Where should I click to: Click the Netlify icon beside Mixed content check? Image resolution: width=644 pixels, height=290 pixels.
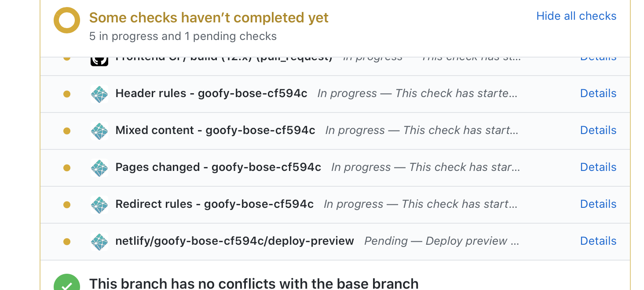(99, 130)
